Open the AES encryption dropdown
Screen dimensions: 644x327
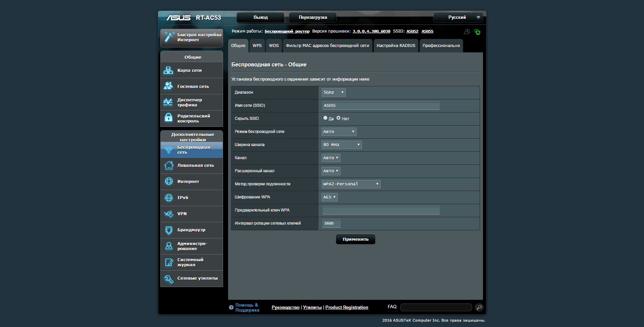pos(329,197)
